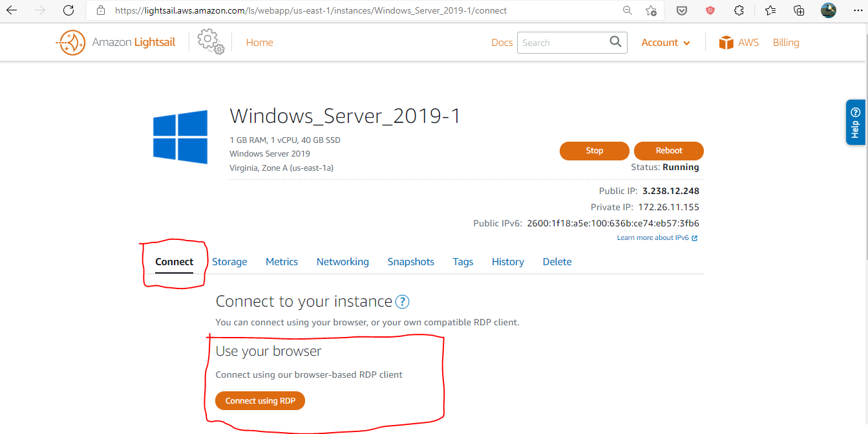Click the Amazon Lightsail logo
This screenshot has height=434, width=868.
coord(116,43)
